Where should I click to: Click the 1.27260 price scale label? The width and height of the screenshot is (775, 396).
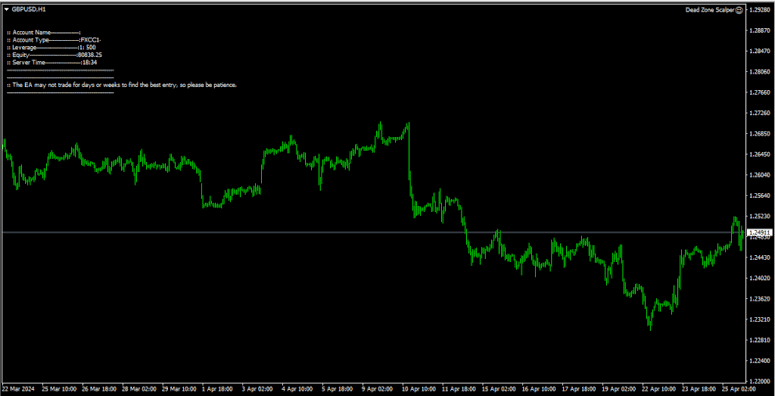pyautogui.click(x=760, y=113)
